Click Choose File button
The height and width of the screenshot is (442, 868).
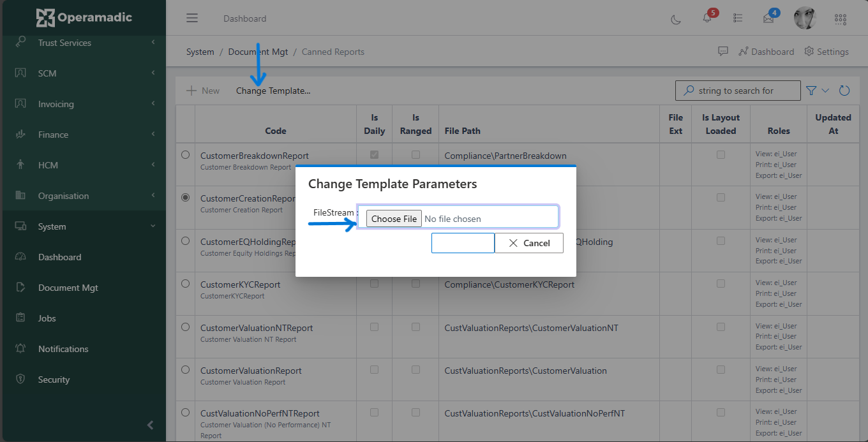click(394, 219)
